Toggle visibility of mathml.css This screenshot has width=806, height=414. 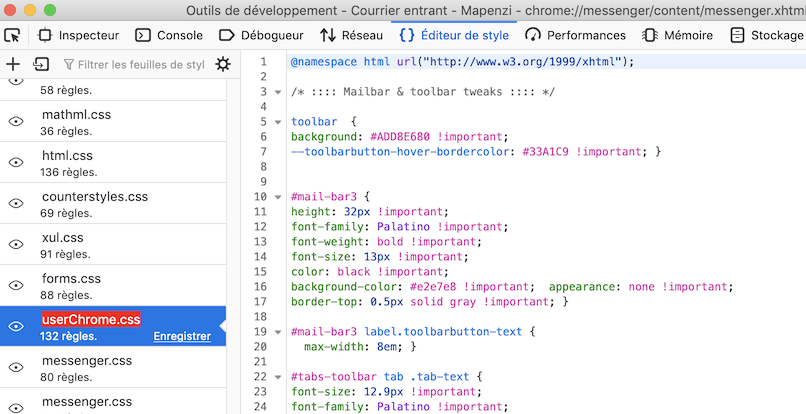[16, 121]
